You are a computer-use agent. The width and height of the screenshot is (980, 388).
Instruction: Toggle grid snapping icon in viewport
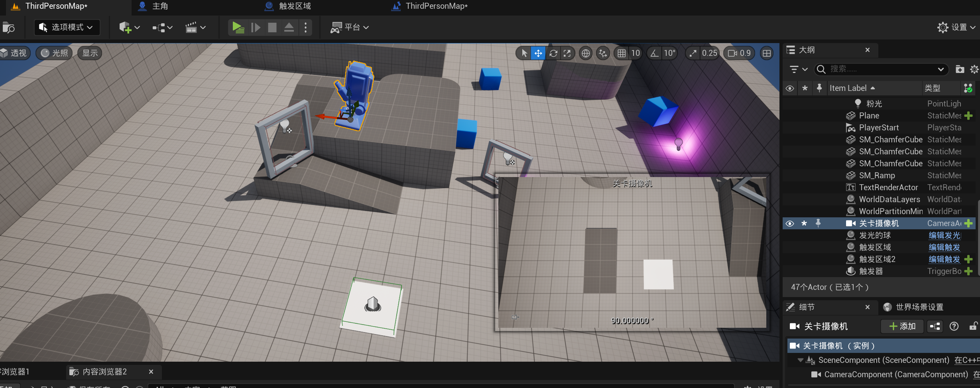(622, 53)
